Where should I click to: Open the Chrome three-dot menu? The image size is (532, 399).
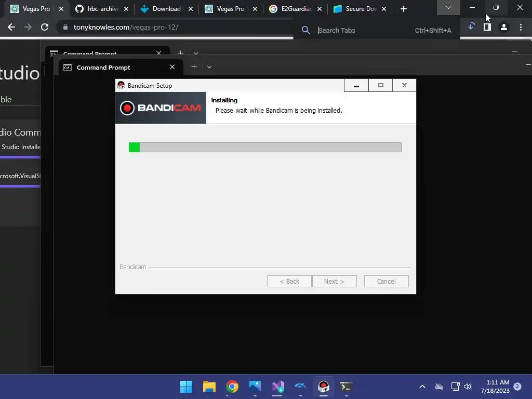pos(521,27)
